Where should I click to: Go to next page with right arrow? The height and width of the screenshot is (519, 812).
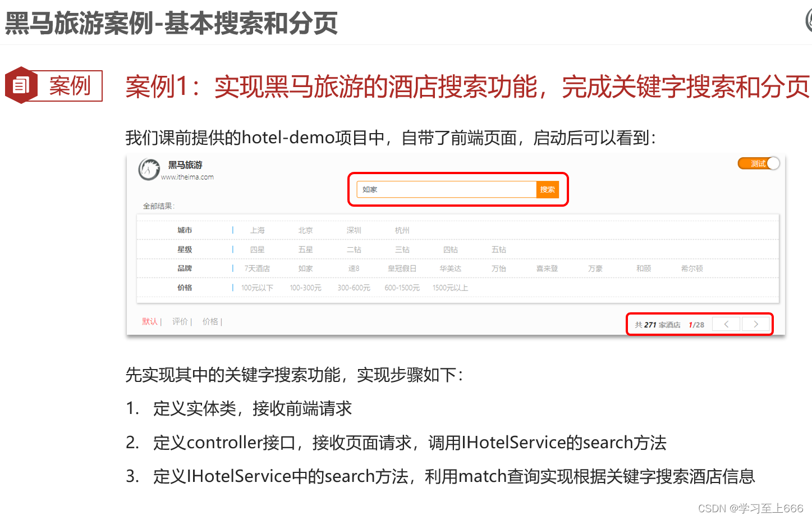755,324
